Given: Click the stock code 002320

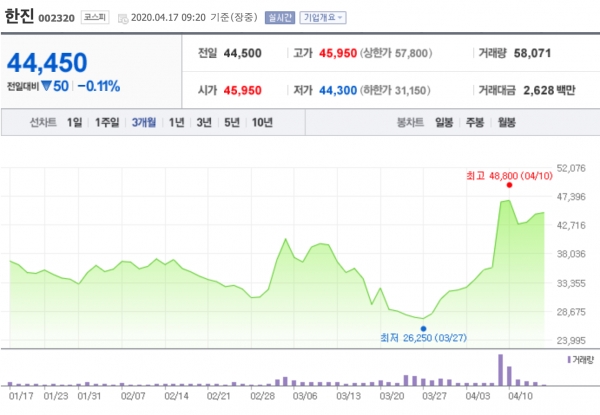Looking at the screenshot, I should pos(56,18).
